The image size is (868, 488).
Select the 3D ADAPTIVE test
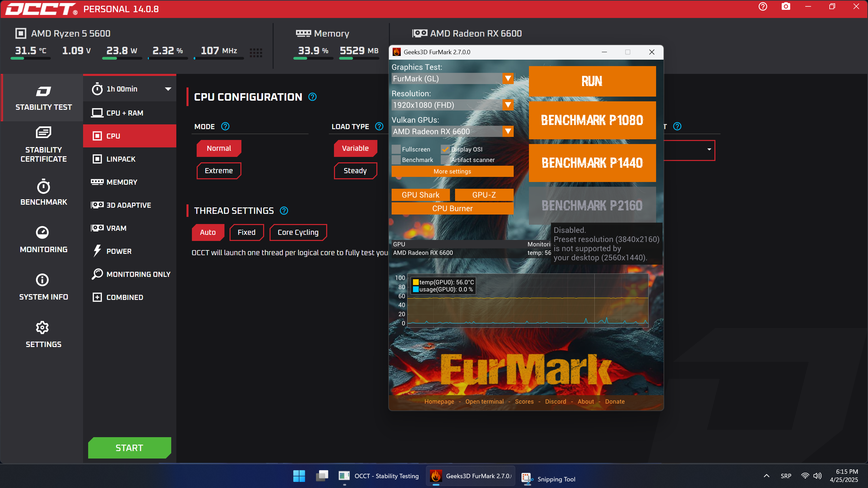[x=130, y=205]
